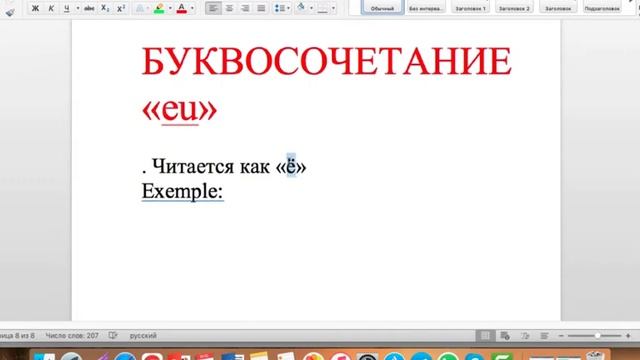Click the Число слов: 207 word count
Screen dimensions: 640x360
click(72, 336)
